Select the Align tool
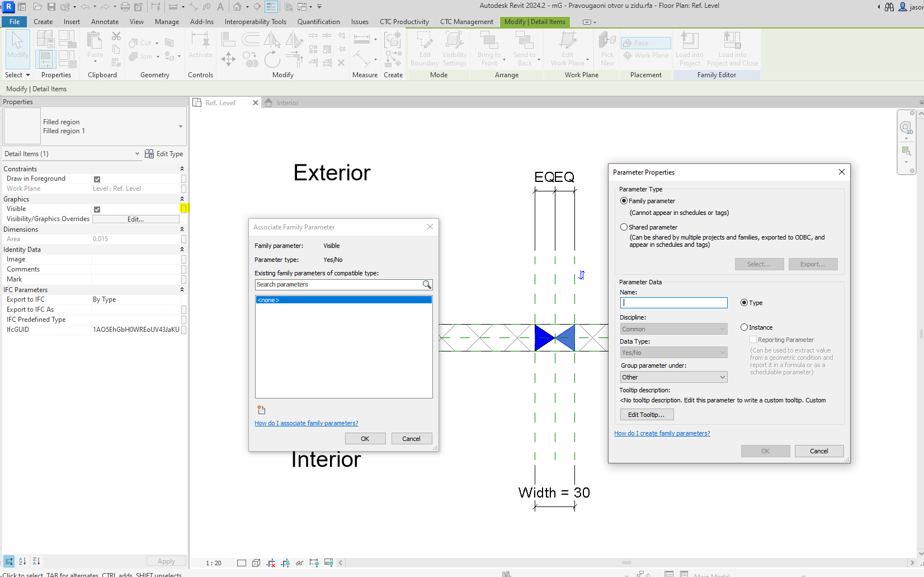Screen dimensions: 924x577 click(228, 38)
